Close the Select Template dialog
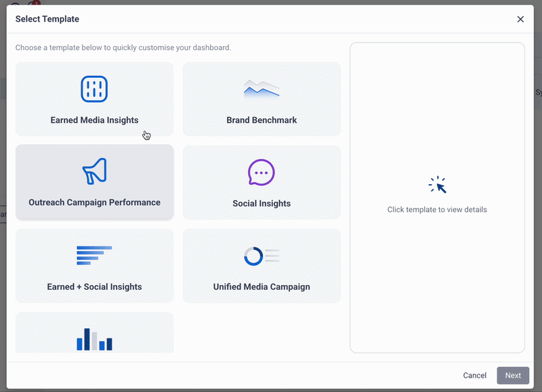The image size is (542, 392). (520, 19)
